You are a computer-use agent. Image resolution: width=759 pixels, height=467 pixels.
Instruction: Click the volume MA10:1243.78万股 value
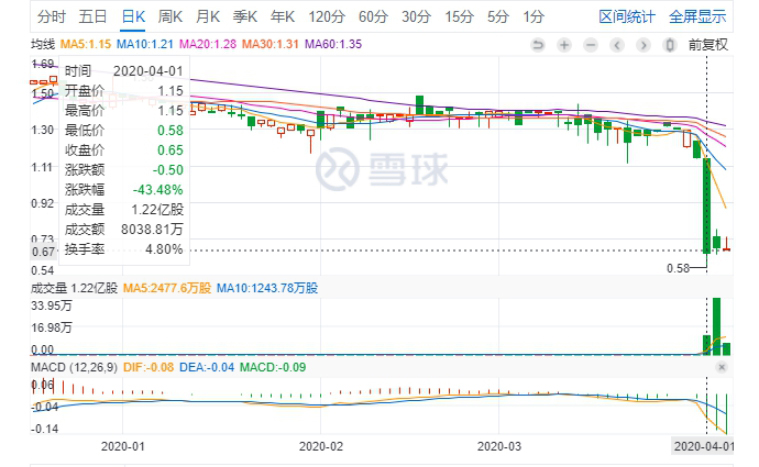[267, 288]
